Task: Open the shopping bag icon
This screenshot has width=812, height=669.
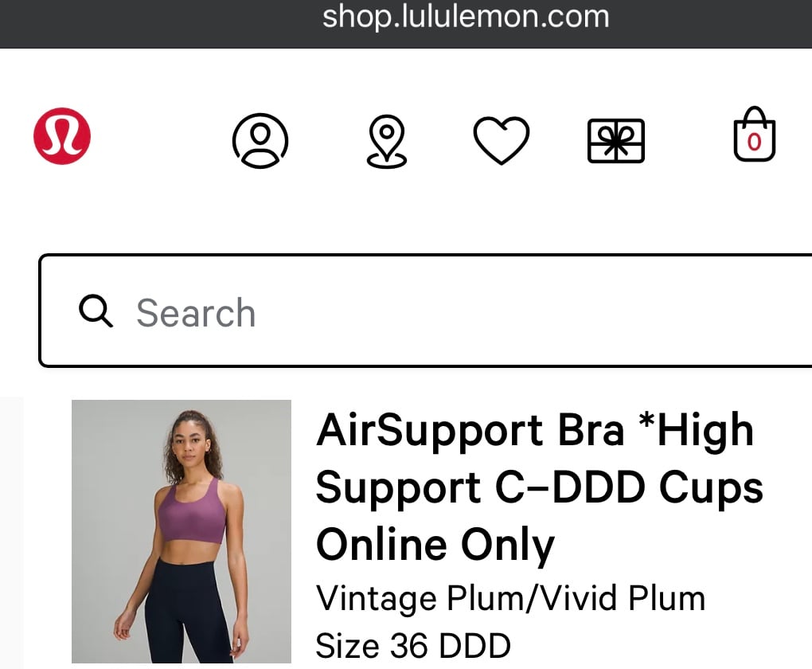Action: pos(755,135)
